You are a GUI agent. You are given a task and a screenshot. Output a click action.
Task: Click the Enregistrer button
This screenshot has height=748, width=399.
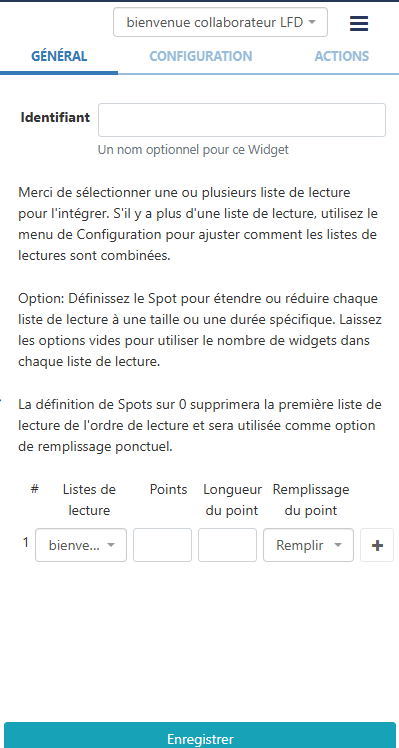point(200,736)
